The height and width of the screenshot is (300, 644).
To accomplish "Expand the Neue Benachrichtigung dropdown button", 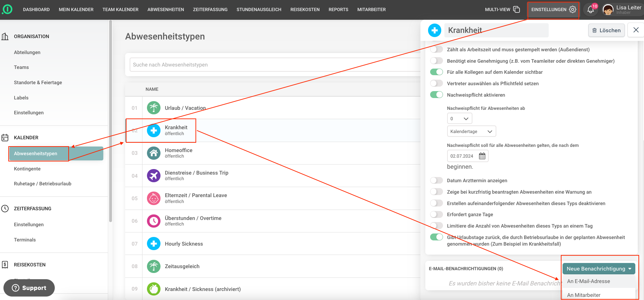I will tap(599, 269).
